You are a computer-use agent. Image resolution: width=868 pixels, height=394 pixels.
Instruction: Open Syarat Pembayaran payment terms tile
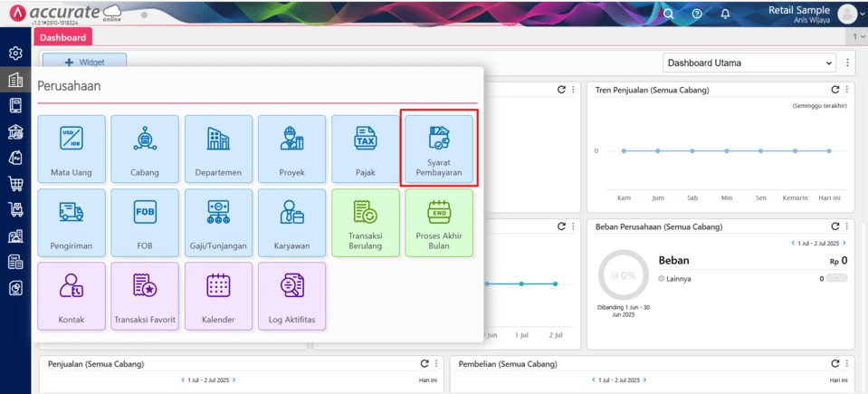(x=439, y=148)
